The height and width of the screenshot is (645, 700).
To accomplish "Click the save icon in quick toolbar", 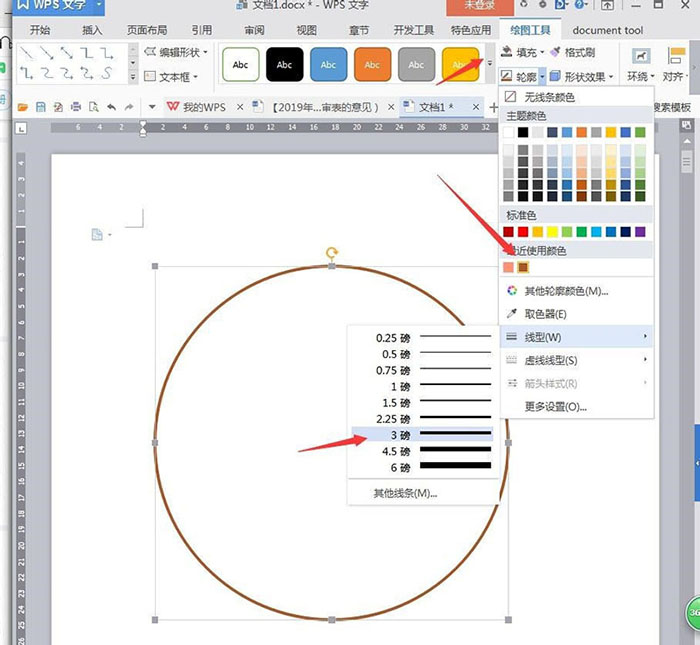I will pyautogui.click(x=41, y=107).
